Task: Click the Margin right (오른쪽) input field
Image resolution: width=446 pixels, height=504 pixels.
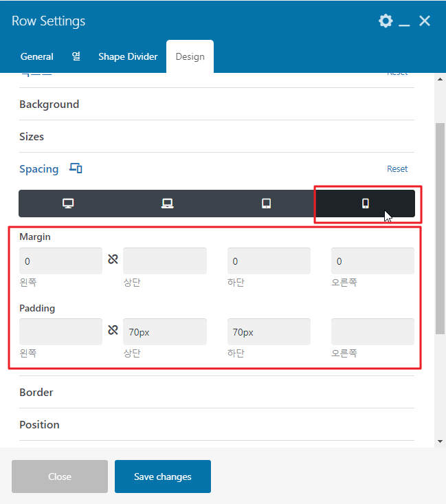Action: point(372,261)
